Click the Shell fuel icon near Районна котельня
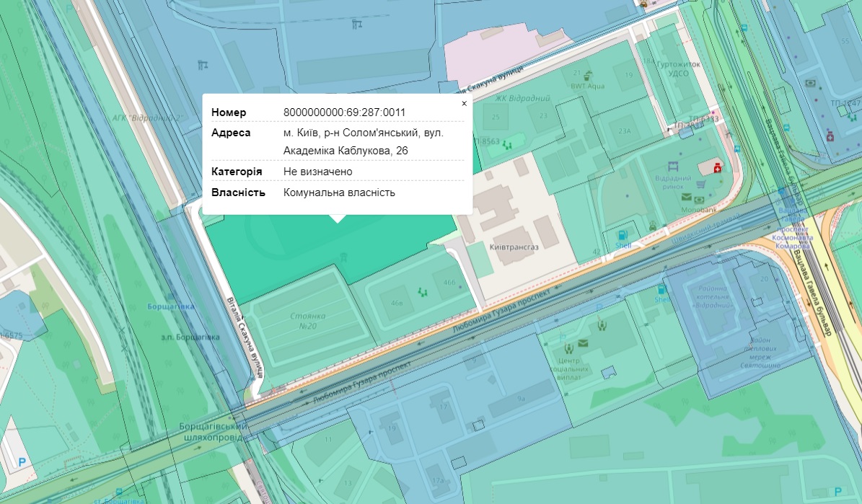Viewport: 862px width, 504px height. [661, 289]
